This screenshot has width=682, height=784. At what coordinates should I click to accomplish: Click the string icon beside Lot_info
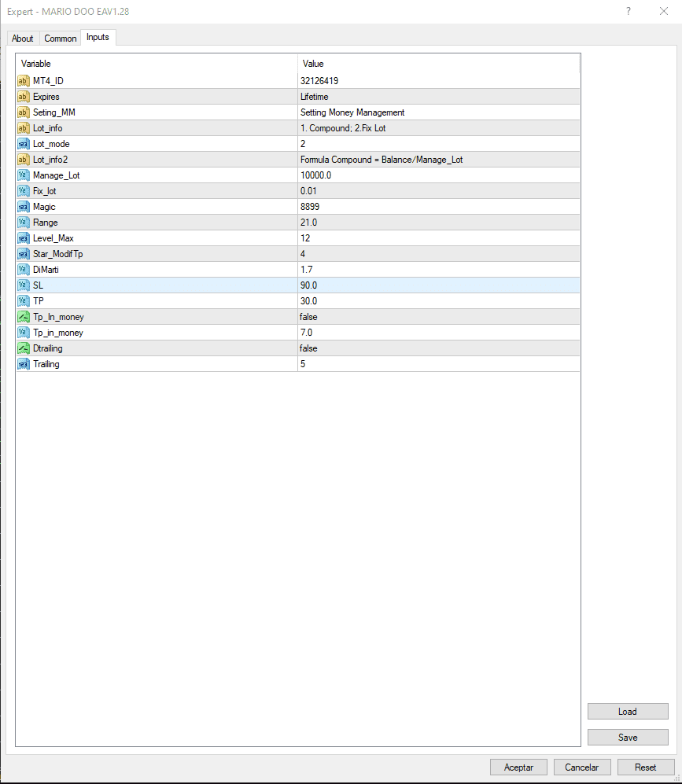point(24,128)
